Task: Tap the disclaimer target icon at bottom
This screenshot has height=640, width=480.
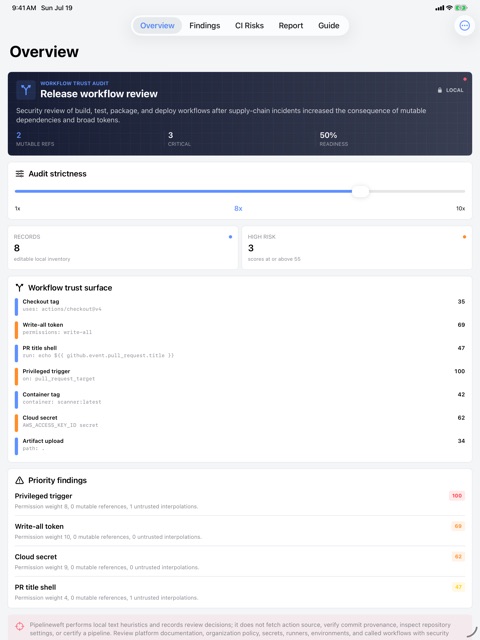Action: pos(20,626)
